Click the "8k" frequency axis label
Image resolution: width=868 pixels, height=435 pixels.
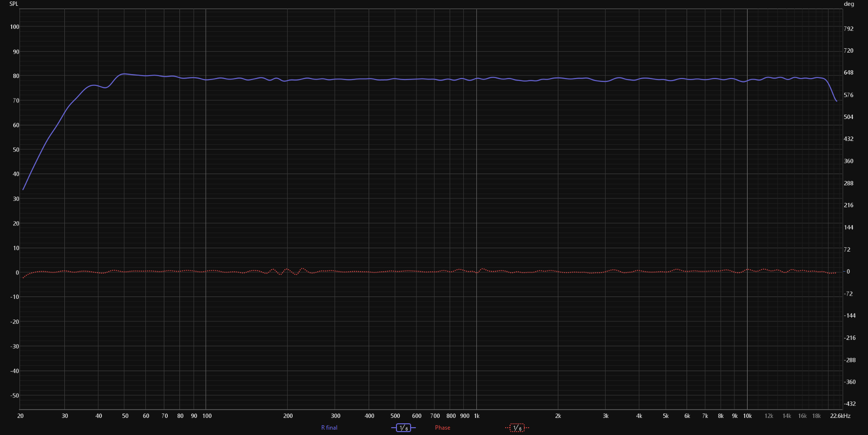pyautogui.click(x=721, y=416)
